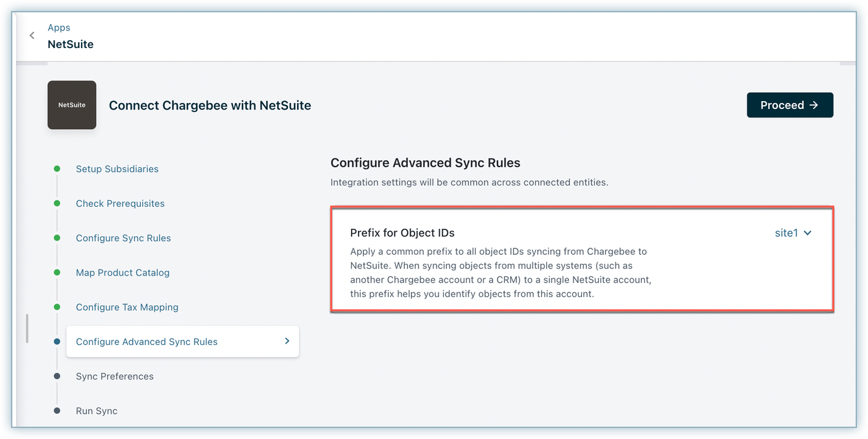Click chevron beside Configure Advanced Sync Rules
The height and width of the screenshot is (439, 868).
tap(287, 341)
